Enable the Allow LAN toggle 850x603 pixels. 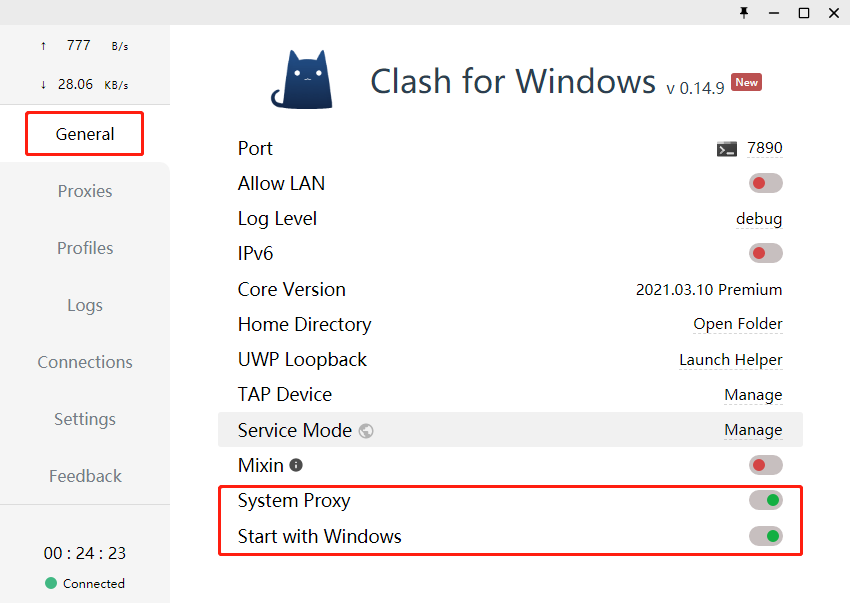click(766, 183)
